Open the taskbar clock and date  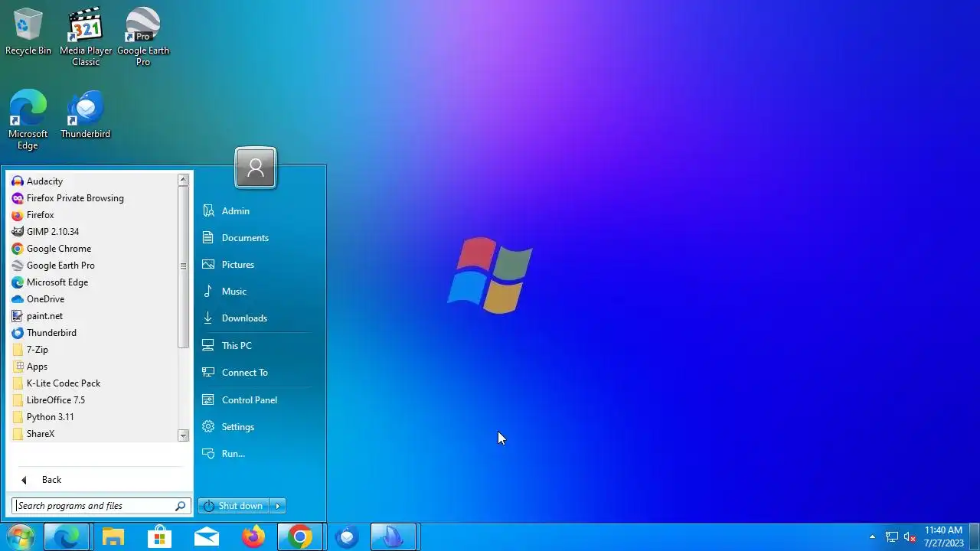(943, 536)
